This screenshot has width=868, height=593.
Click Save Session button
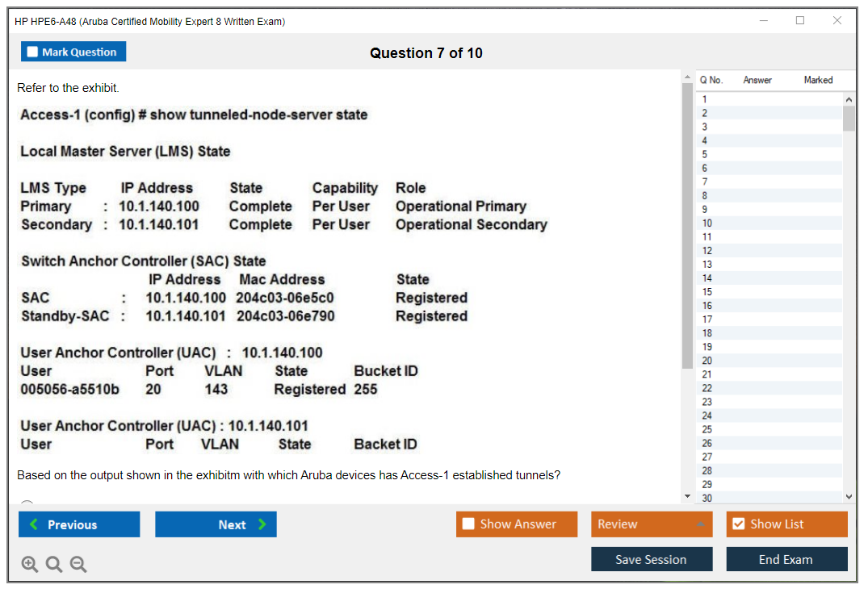[x=651, y=559]
